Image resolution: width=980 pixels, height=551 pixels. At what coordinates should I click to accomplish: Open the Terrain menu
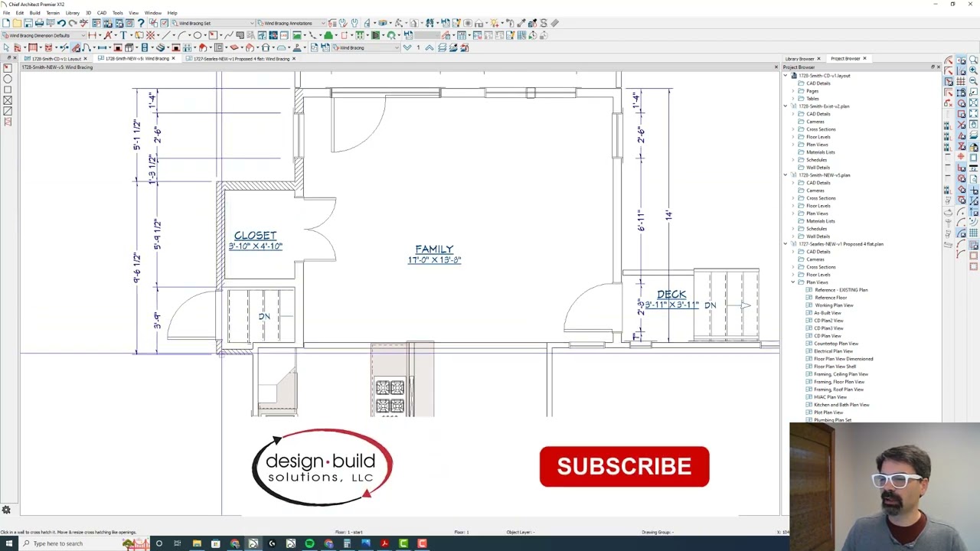click(53, 13)
